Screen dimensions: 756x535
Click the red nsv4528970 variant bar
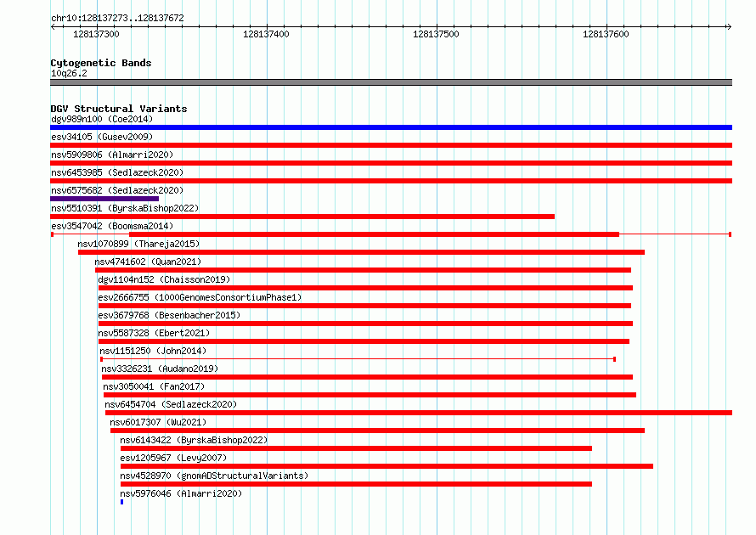point(356,484)
